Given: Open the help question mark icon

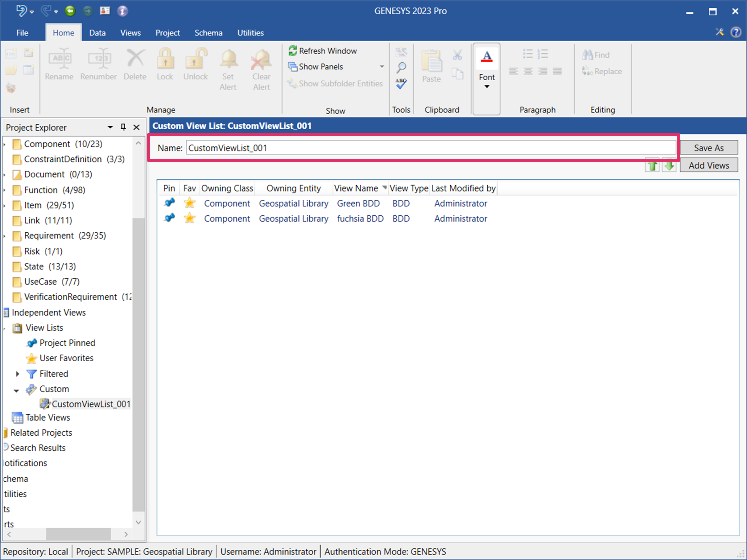Looking at the screenshot, I should pyautogui.click(x=736, y=32).
